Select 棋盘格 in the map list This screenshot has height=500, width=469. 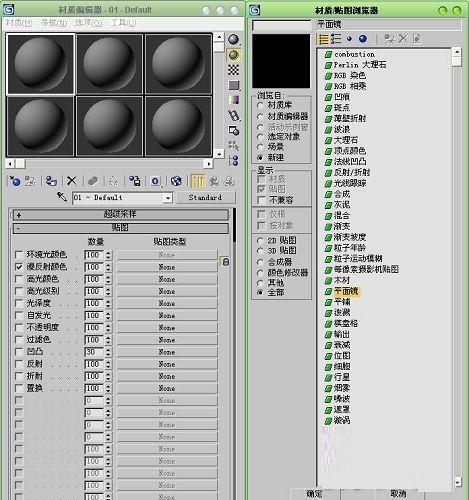point(346,323)
